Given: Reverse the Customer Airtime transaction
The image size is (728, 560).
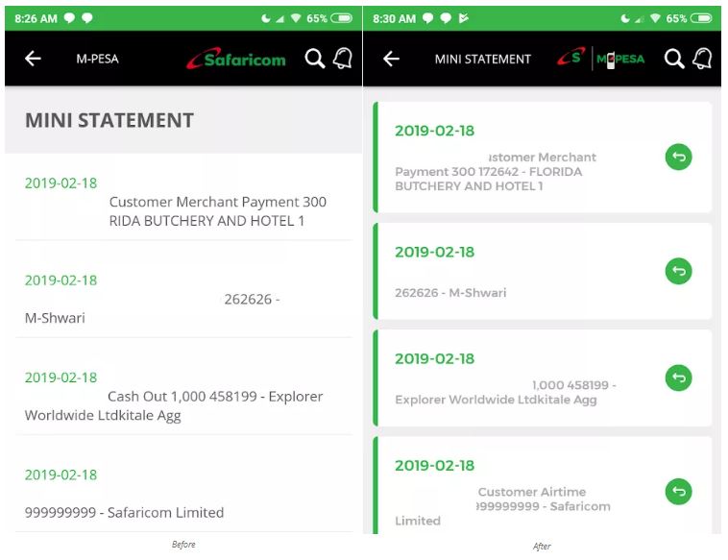Looking at the screenshot, I should 678,491.
